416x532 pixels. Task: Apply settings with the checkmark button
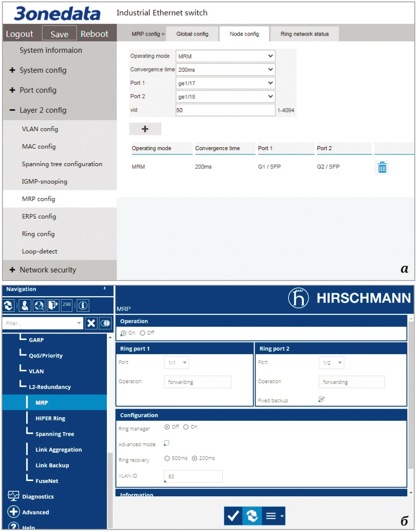click(233, 516)
